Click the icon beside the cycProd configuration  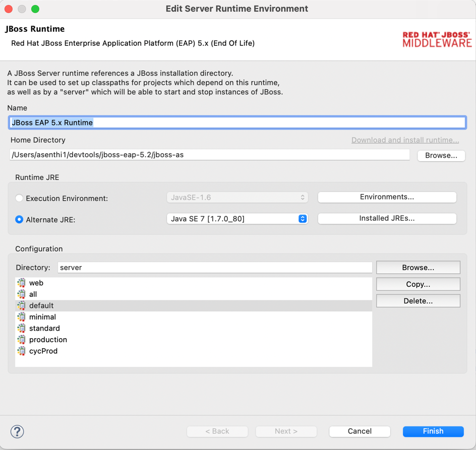[21, 351]
